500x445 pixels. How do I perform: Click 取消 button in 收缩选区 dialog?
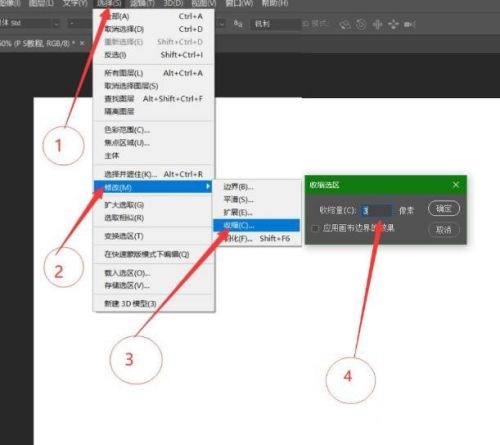tap(444, 229)
